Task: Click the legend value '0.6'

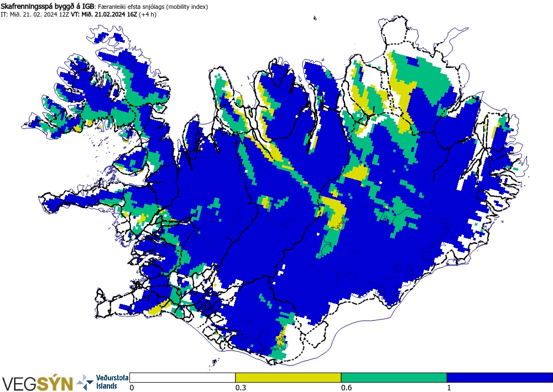Action: [346, 388]
